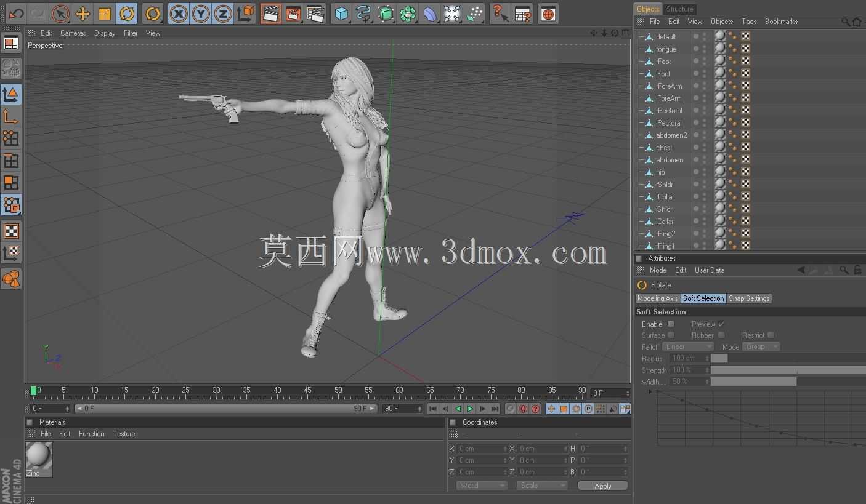Select the highlighted Rotate tool
The height and width of the screenshot is (504, 866).
(127, 13)
